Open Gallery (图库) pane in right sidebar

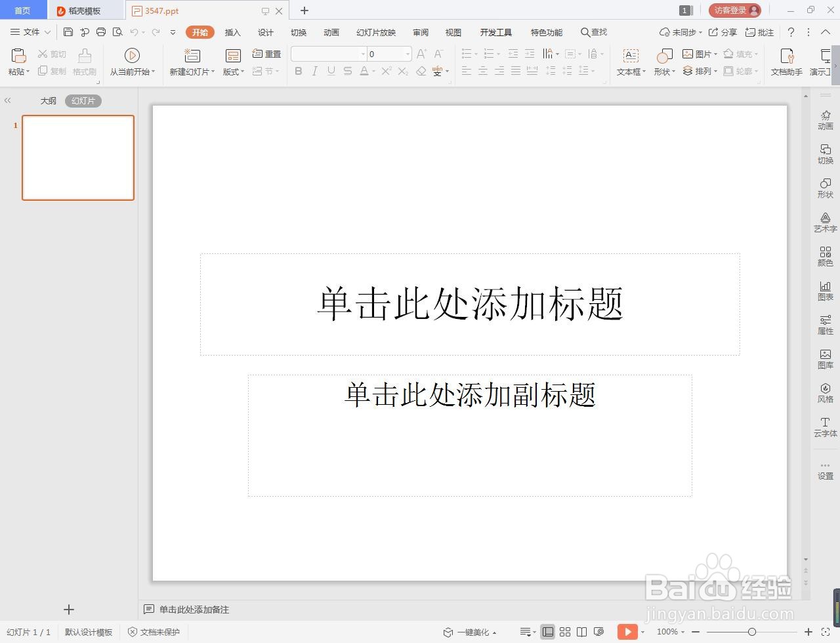pyautogui.click(x=826, y=359)
